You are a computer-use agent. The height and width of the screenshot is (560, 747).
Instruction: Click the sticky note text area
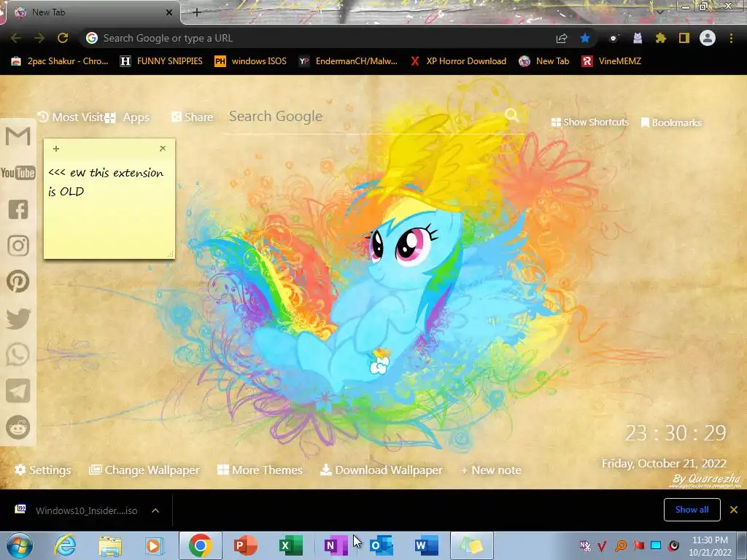pos(109,208)
